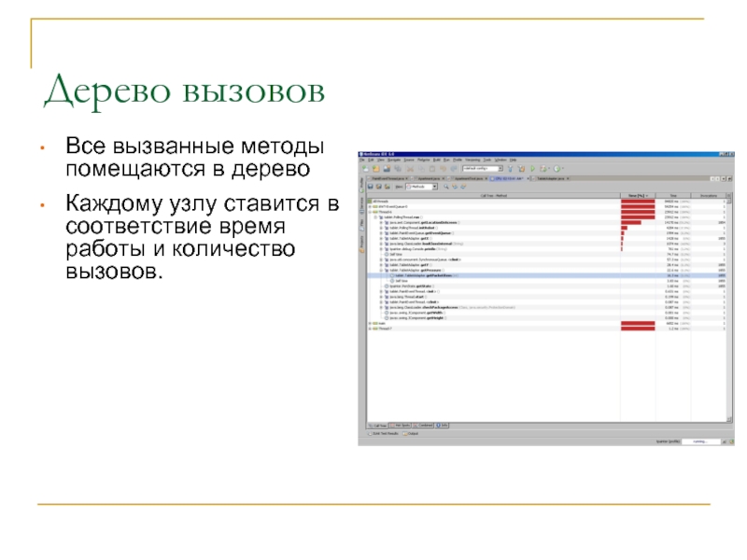747x560 pixels.
Task: Sort by the Invocations column header
Action: tap(709, 196)
